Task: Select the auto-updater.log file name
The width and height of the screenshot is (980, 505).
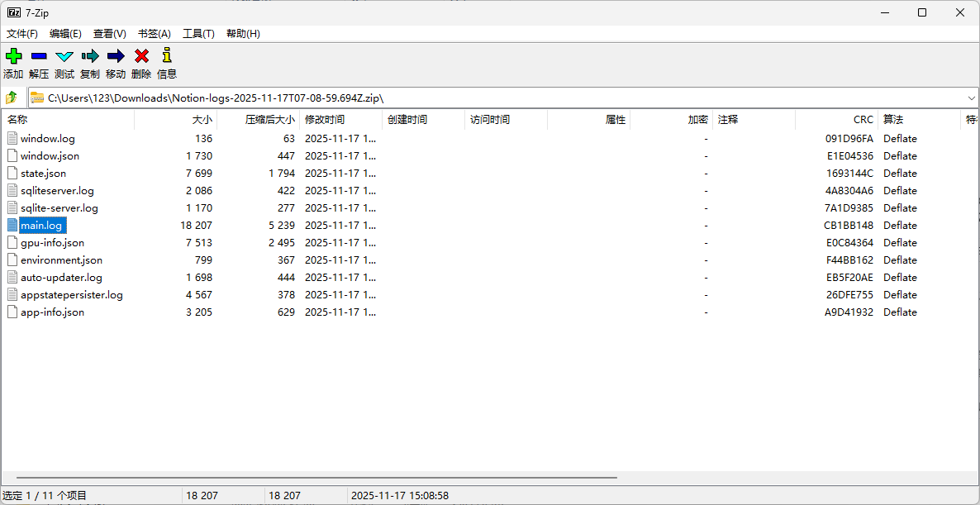Action: (61, 278)
